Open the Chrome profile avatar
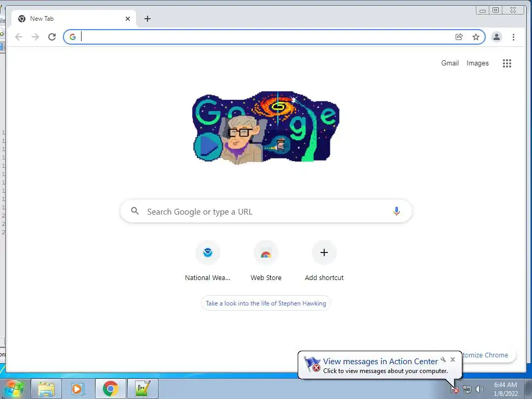Image resolution: width=532 pixels, height=399 pixels. click(x=496, y=37)
